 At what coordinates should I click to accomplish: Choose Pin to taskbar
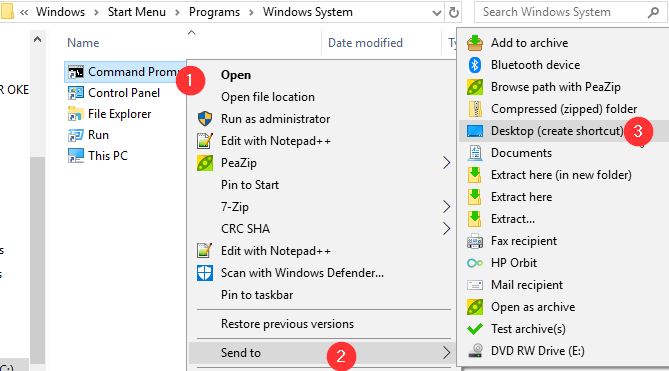point(257,295)
